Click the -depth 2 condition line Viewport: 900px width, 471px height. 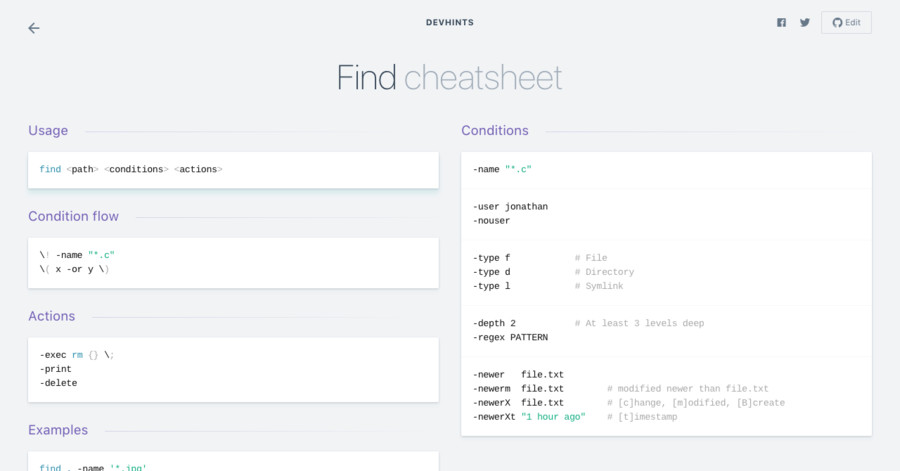click(495, 323)
